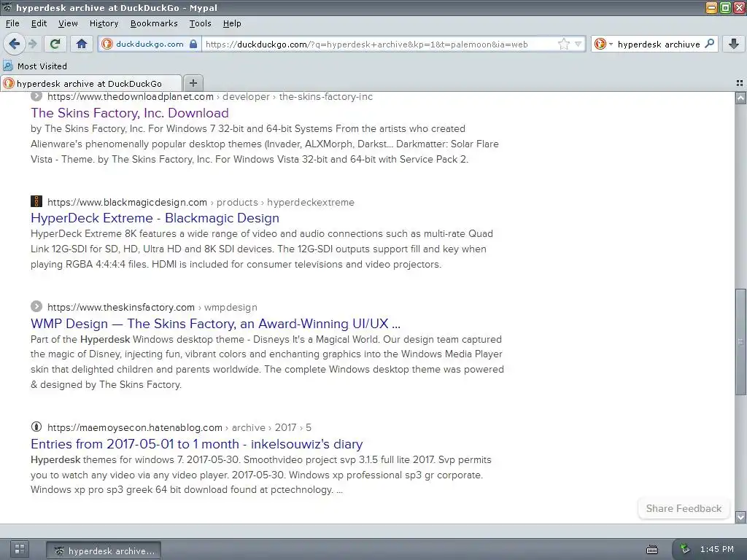Click the Most Visited bookmark folder
Screen dimensions: 747x560
[x=35, y=66]
